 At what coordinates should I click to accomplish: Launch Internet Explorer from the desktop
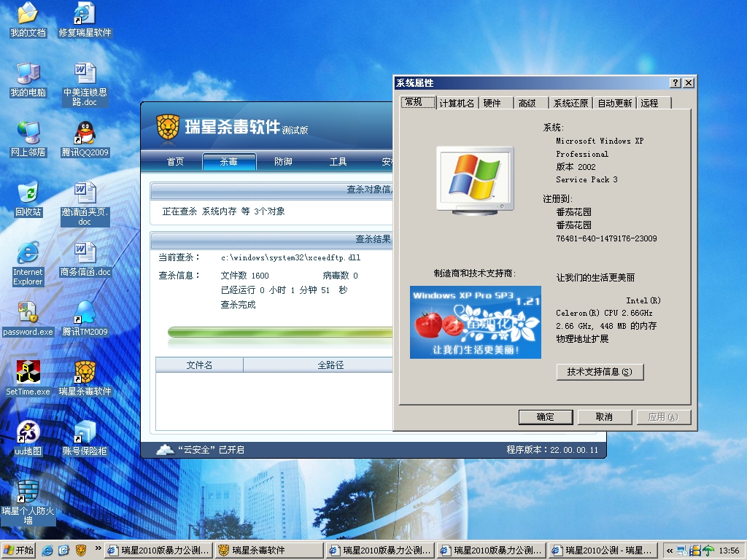pos(28,264)
